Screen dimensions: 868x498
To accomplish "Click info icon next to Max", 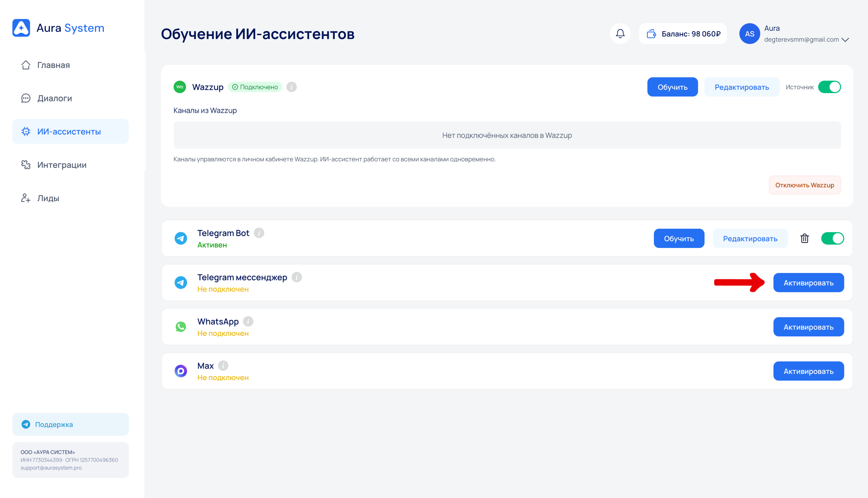I will coord(223,366).
